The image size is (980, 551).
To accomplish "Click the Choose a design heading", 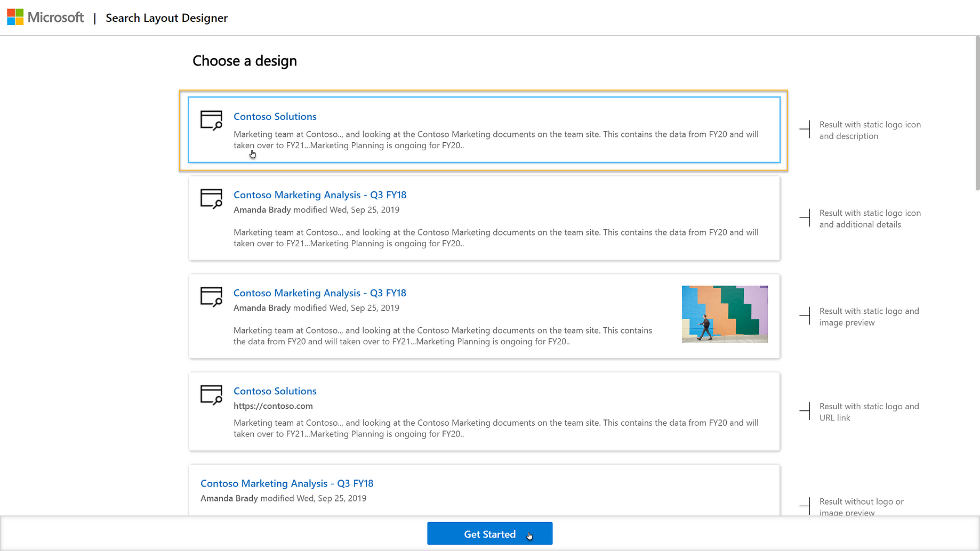I will click(x=245, y=61).
